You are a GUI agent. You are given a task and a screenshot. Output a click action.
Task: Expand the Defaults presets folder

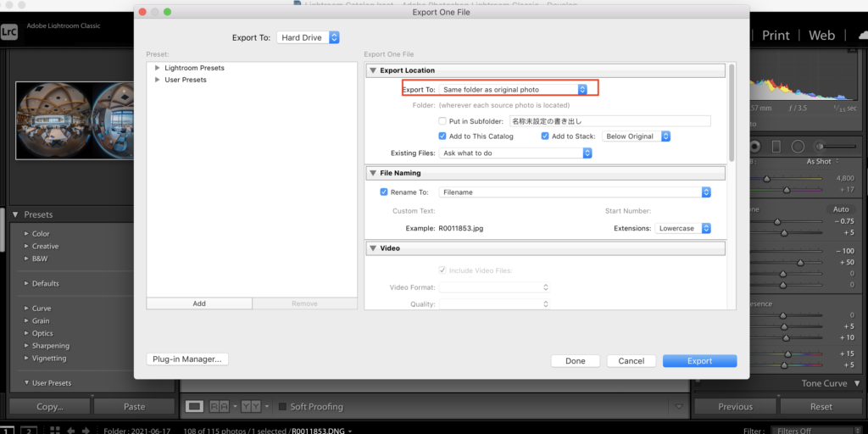(x=26, y=283)
